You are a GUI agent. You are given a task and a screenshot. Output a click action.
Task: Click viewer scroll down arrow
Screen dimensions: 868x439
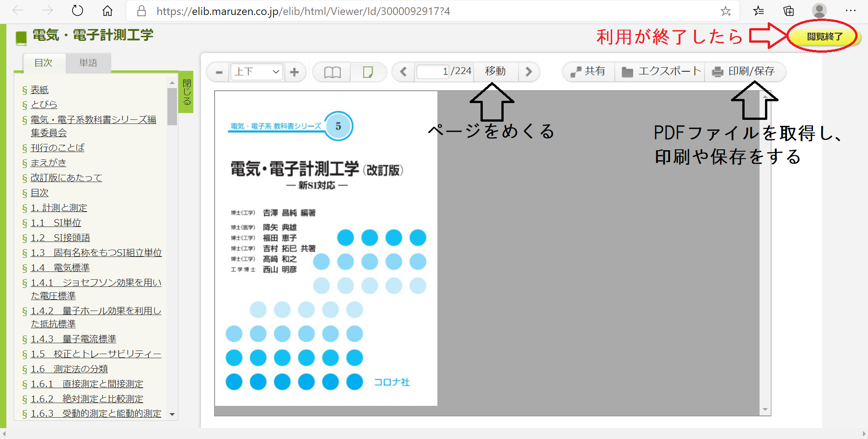coord(765,409)
